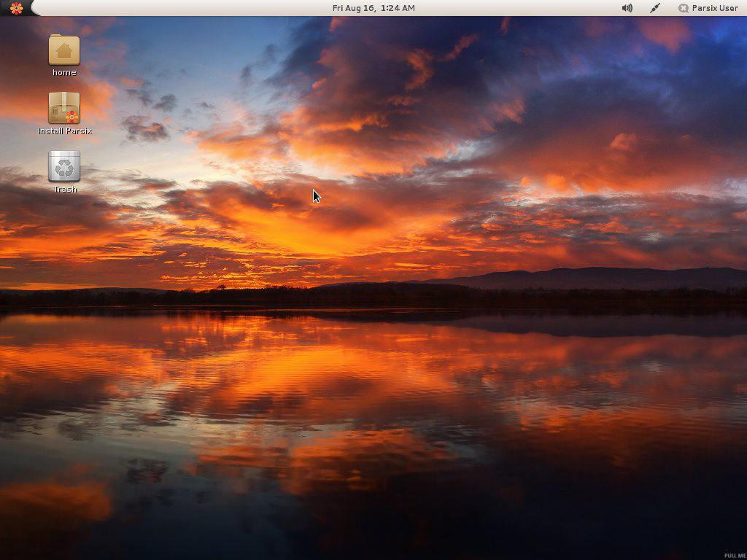Open the Parsix User menu
This screenshot has width=747, height=560.
point(714,8)
